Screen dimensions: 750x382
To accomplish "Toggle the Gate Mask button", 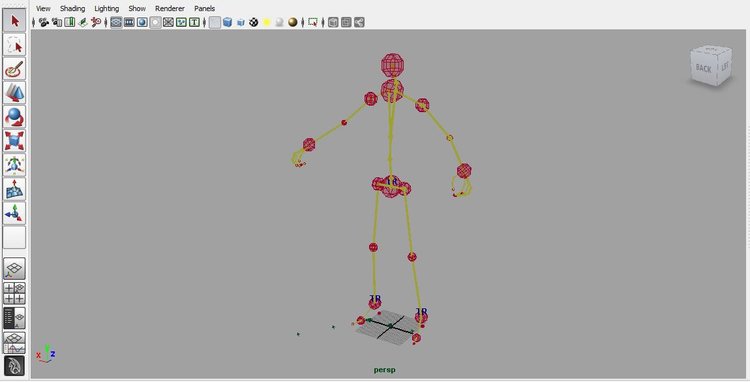I will (x=155, y=22).
